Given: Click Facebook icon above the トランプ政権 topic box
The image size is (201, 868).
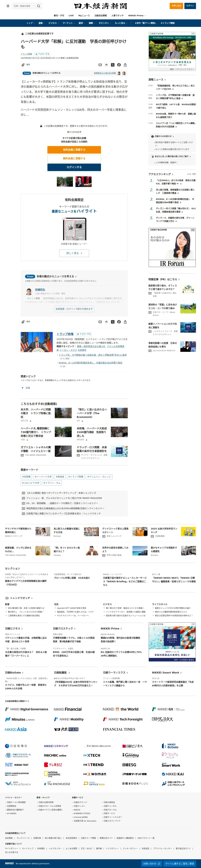Looking at the screenshot, I should (119, 322).
